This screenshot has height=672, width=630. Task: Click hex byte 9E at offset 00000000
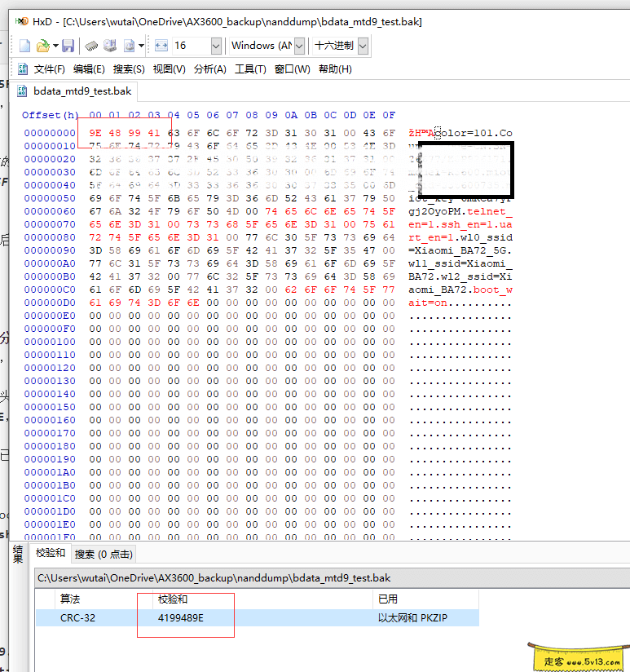pos(95,133)
